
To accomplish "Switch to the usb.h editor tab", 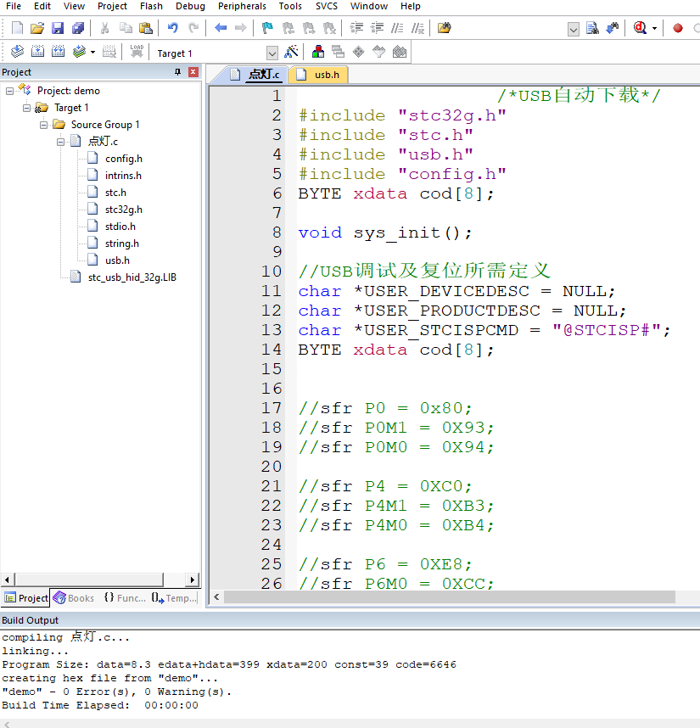I will pos(319,75).
